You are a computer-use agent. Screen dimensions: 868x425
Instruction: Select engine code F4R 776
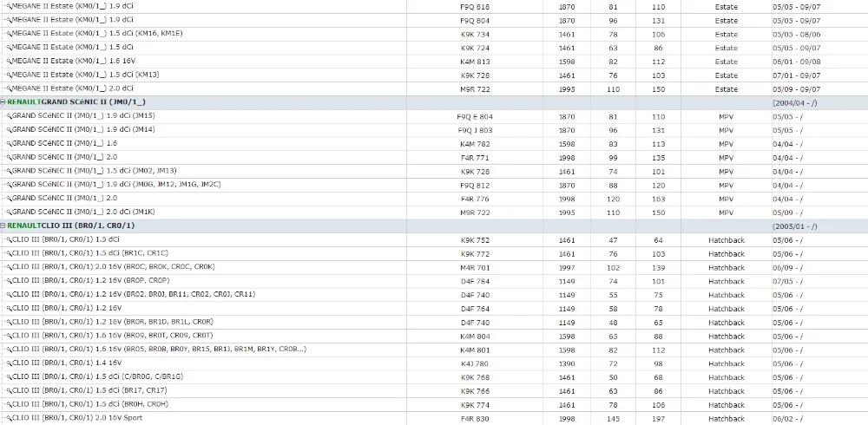pos(475,199)
